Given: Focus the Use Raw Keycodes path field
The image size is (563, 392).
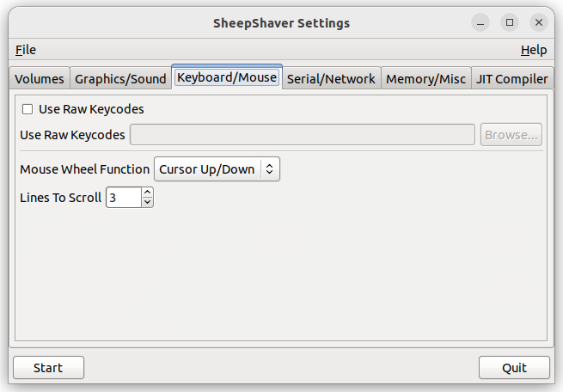Looking at the screenshot, I should [x=303, y=135].
